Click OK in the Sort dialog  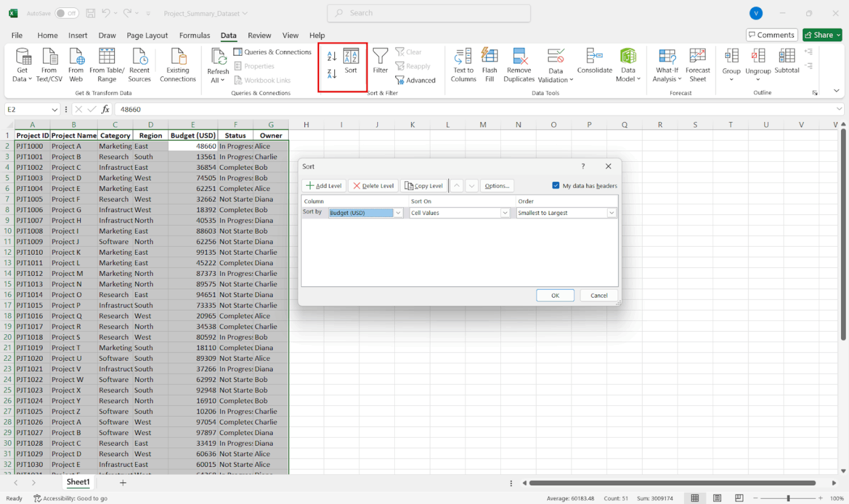pyautogui.click(x=555, y=295)
